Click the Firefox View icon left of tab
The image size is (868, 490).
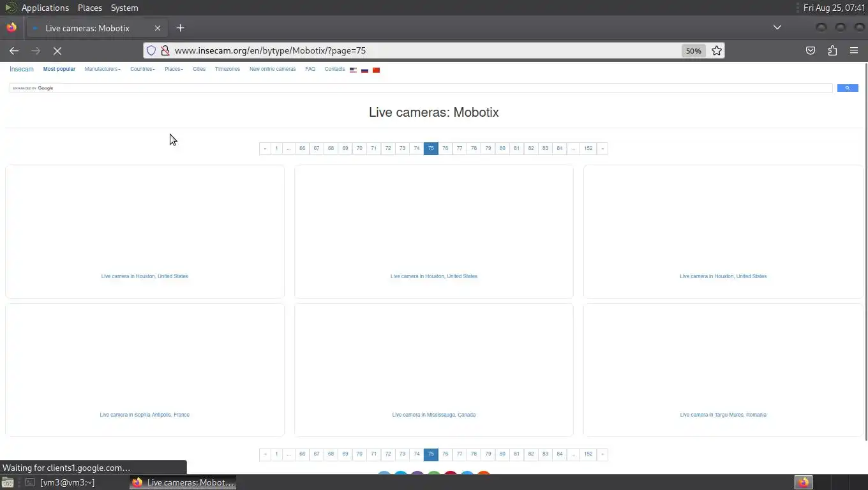coord(11,28)
